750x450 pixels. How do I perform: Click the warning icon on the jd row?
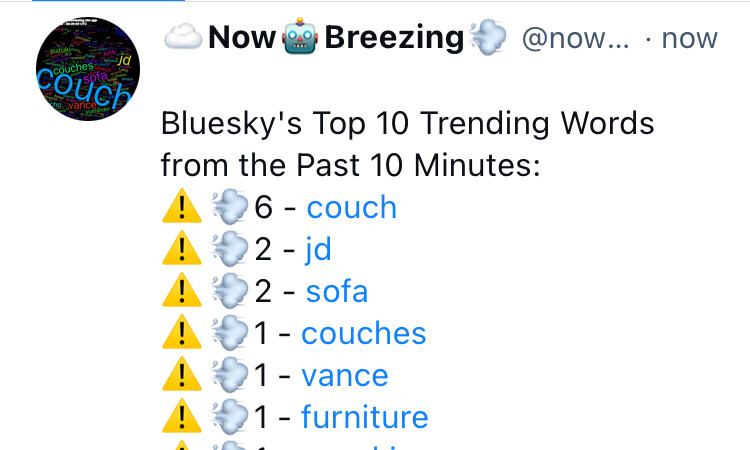coord(182,248)
